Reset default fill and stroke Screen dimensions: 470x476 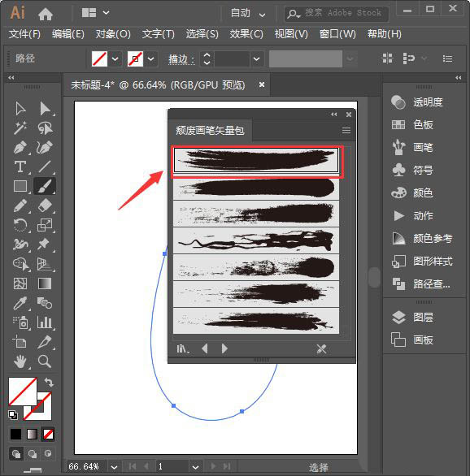pyautogui.click(x=13, y=415)
